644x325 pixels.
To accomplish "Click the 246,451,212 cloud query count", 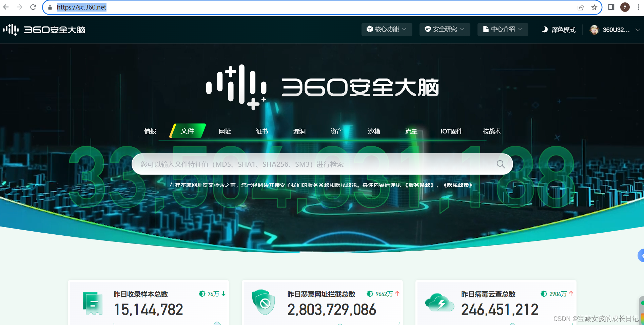I will 500,310.
